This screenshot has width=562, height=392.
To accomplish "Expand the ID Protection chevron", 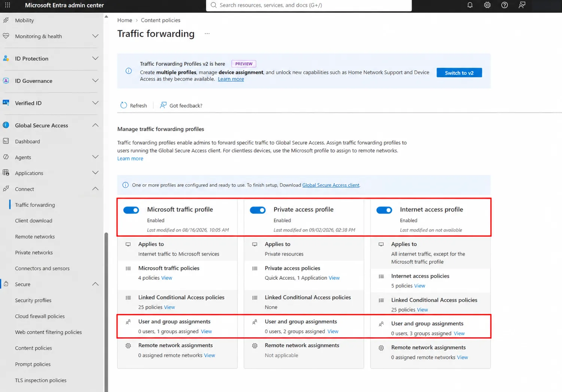I will click(x=95, y=58).
